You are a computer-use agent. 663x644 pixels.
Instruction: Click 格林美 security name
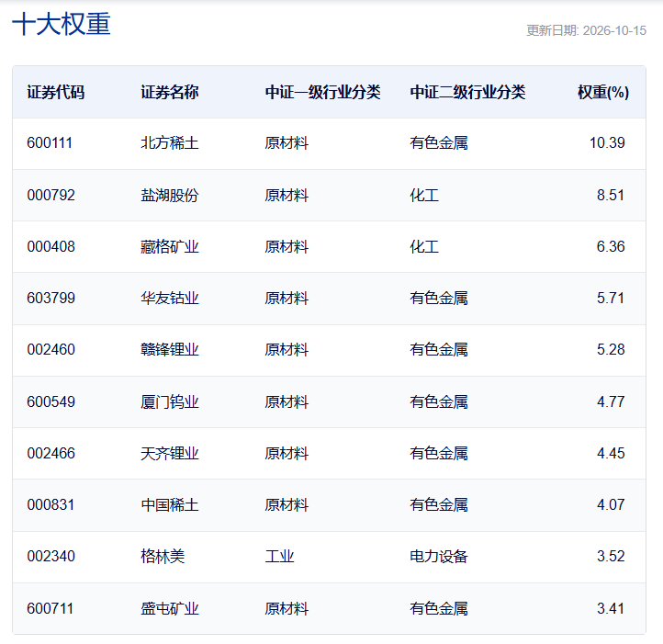(x=163, y=557)
